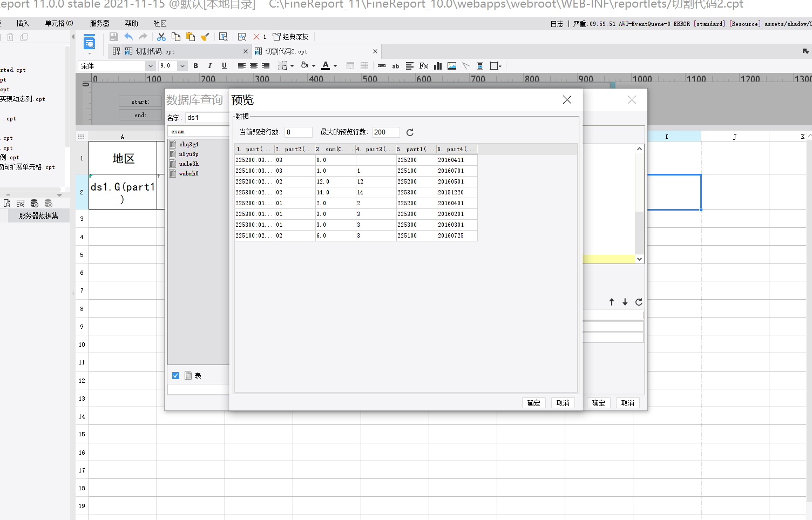Click the 'ab' text insert icon

coord(396,66)
